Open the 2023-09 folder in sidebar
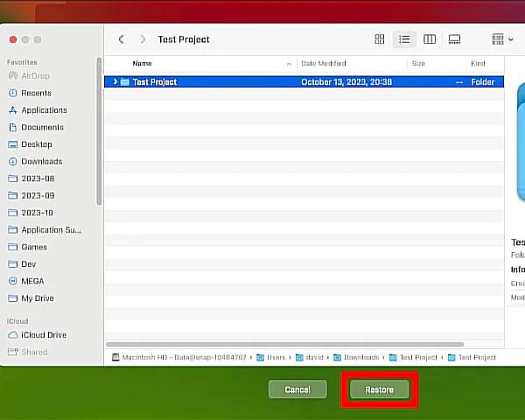Viewport: 525px width, 420px height. click(31, 196)
